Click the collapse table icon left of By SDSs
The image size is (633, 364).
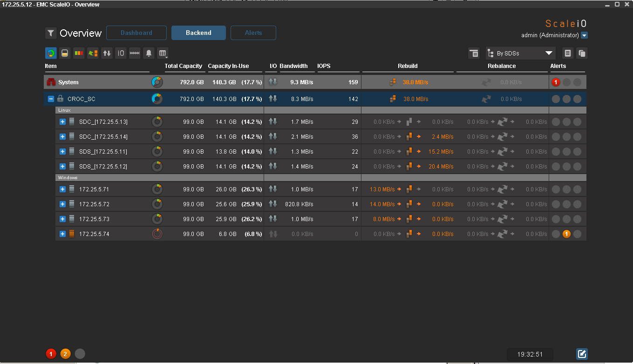click(x=474, y=53)
